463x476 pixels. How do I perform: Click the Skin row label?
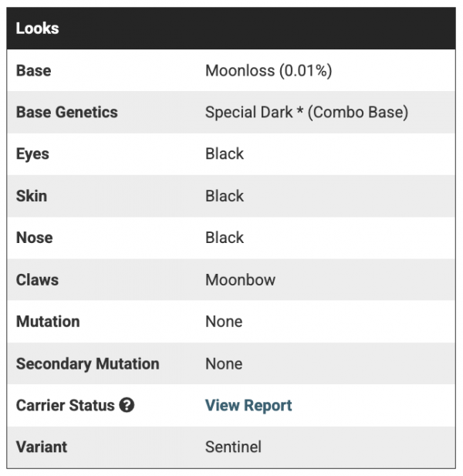32,196
